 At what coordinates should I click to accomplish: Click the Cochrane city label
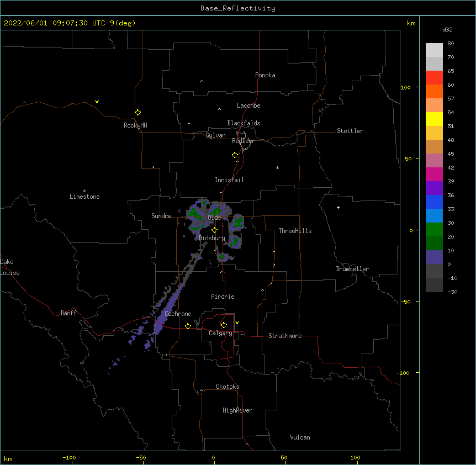click(178, 314)
